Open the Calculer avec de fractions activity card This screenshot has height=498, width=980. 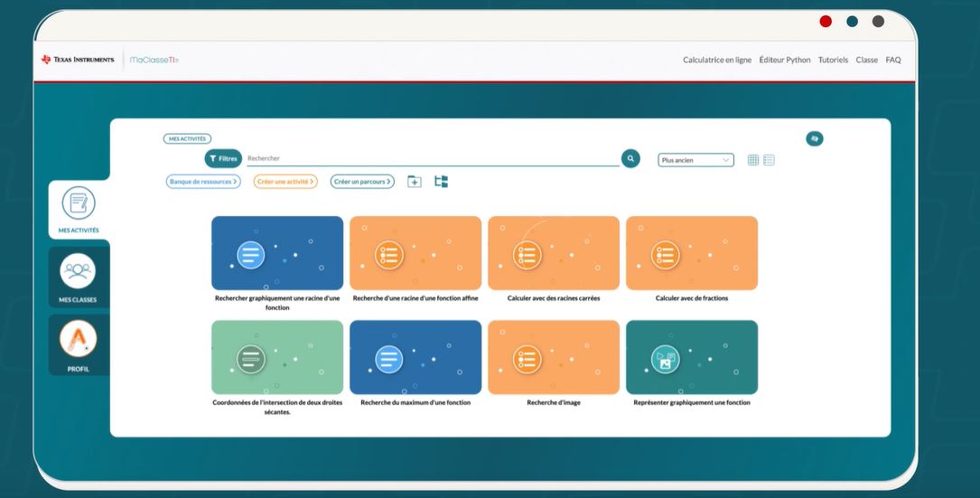click(x=691, y=254)
